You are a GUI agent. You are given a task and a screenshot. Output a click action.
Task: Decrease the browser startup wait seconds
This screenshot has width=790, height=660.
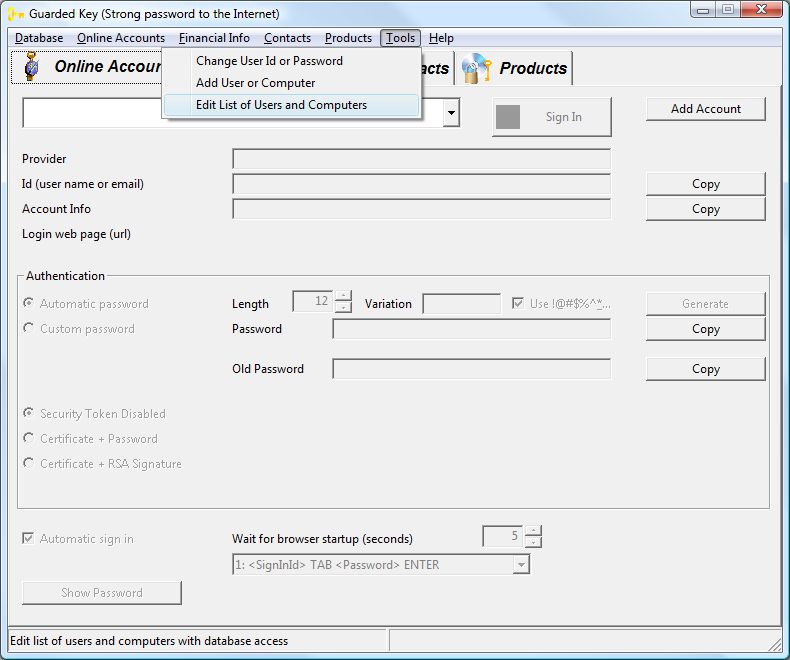pos(533,542)
